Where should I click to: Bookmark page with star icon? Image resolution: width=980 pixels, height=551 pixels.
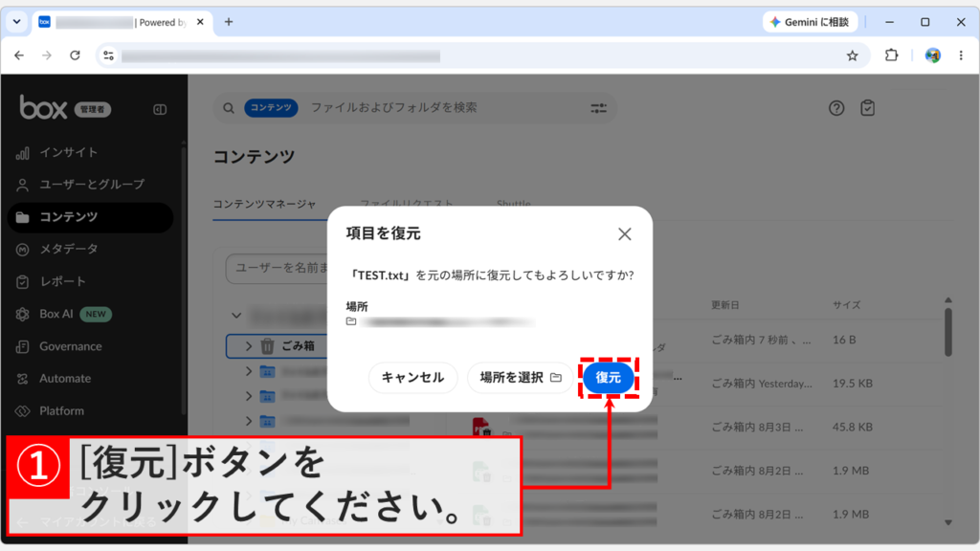(853, 56)
